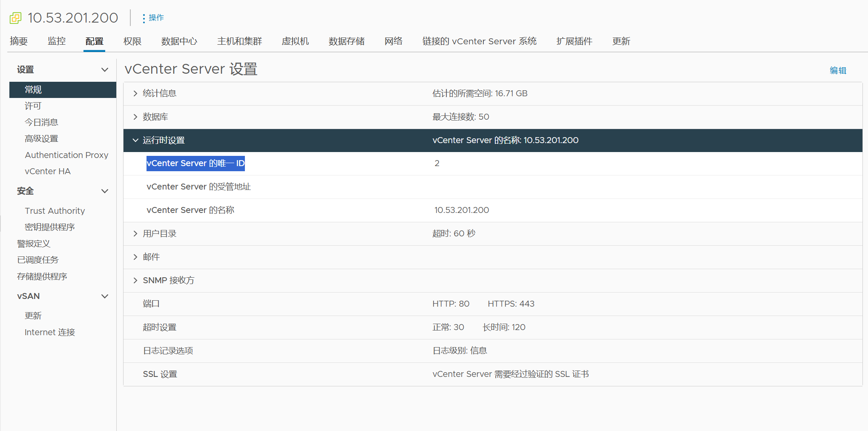Image resolution: width=868 pixels, height=431 pixels.
Task: Click the 编辑 link
Action: click(x=838, y=70)
